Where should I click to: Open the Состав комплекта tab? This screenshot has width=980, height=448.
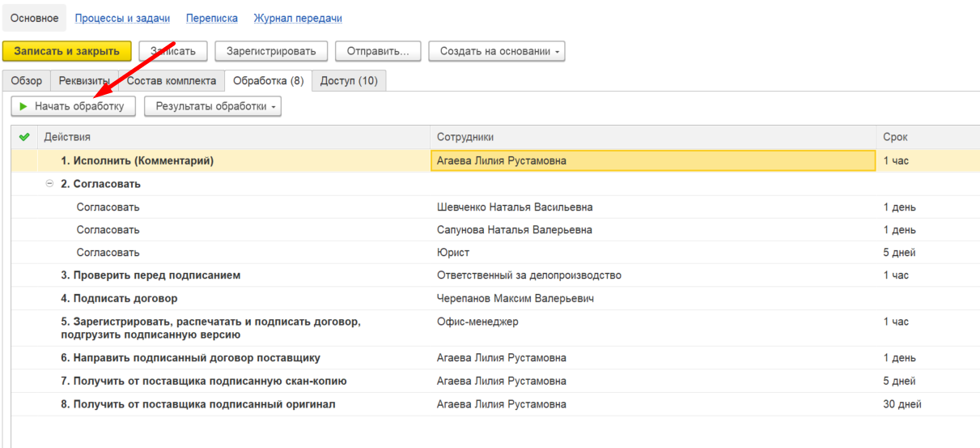172,81
